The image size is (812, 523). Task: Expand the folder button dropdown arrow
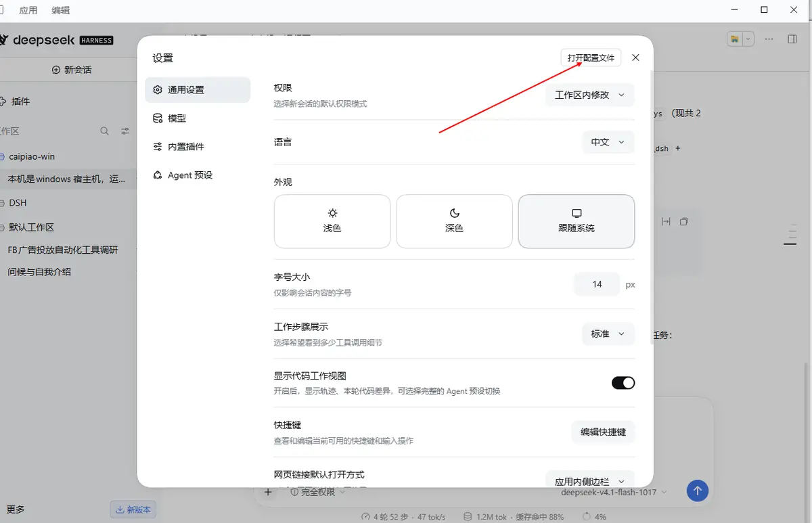[748, 39]
